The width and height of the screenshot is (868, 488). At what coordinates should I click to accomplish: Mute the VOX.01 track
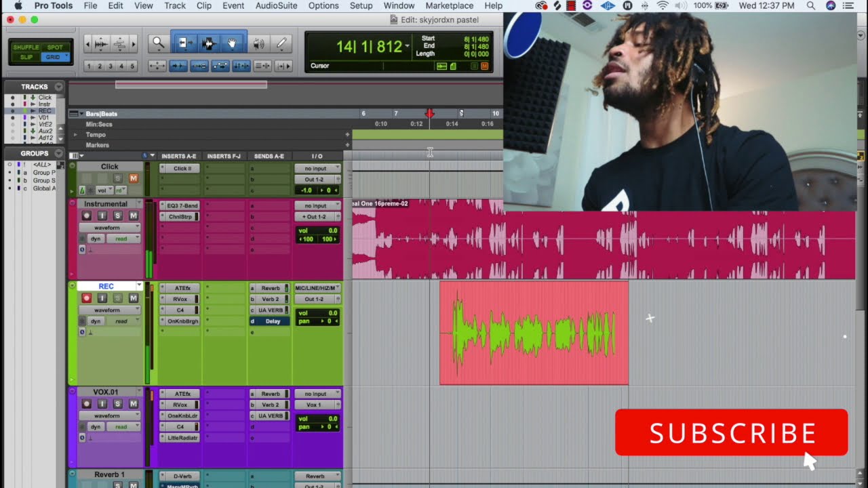[x=133, y=404]
